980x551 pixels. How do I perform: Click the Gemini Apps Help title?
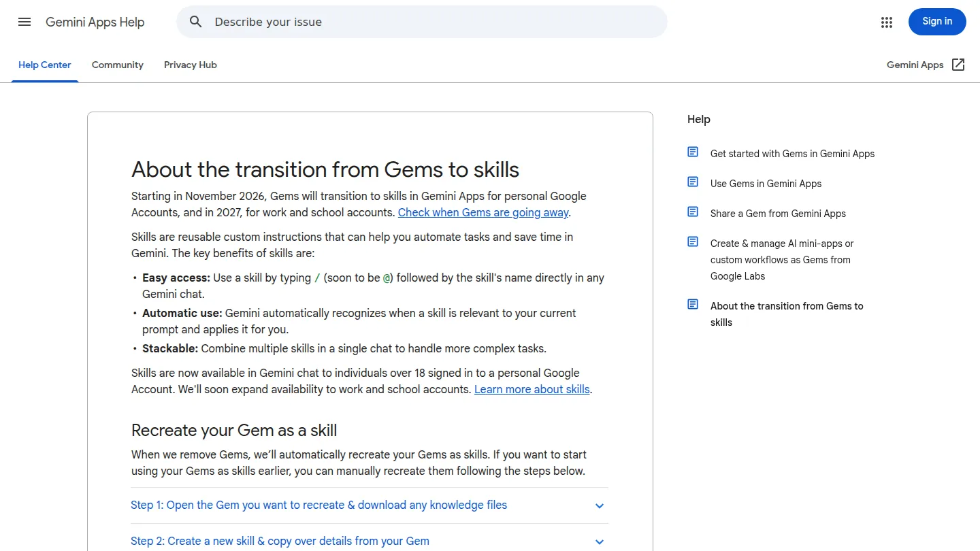tap(95, 22)
